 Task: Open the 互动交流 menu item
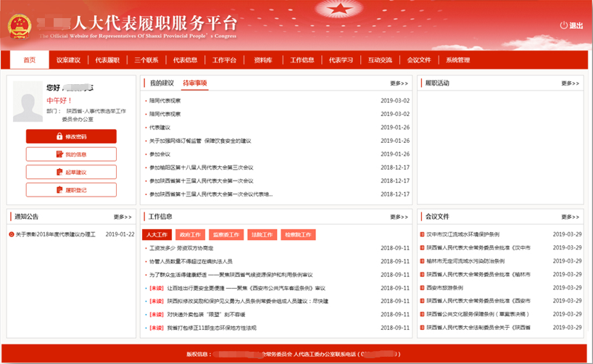click(380, 59)
